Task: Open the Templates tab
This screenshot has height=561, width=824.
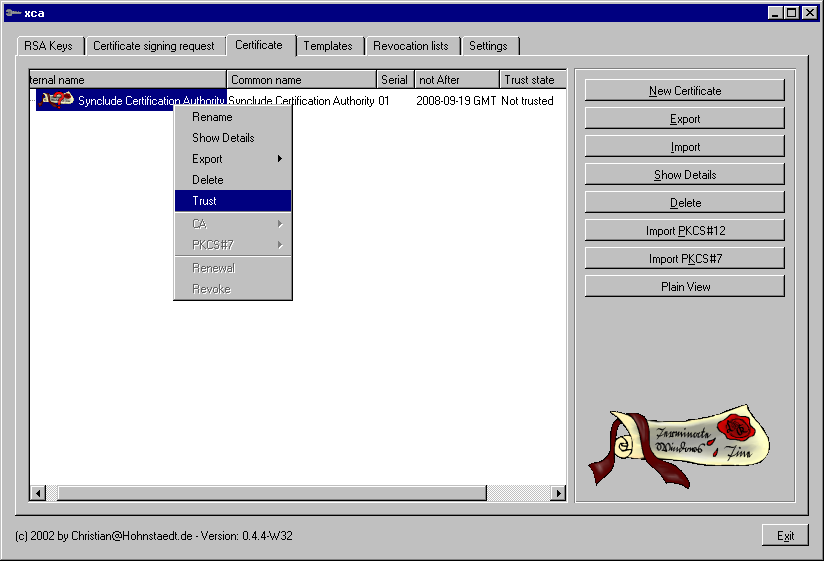Action: [x=328, y=46]
